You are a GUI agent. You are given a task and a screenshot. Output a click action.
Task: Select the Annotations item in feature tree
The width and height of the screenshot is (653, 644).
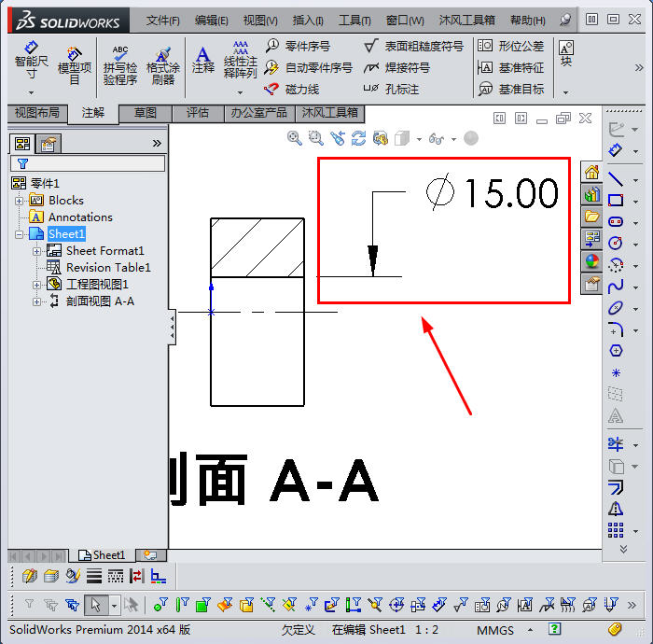coord(79,217)
